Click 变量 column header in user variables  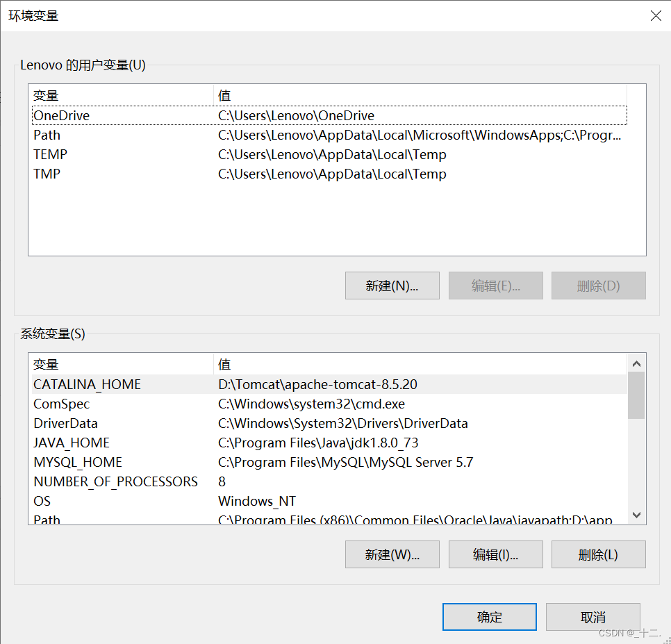tap(122, 95)
